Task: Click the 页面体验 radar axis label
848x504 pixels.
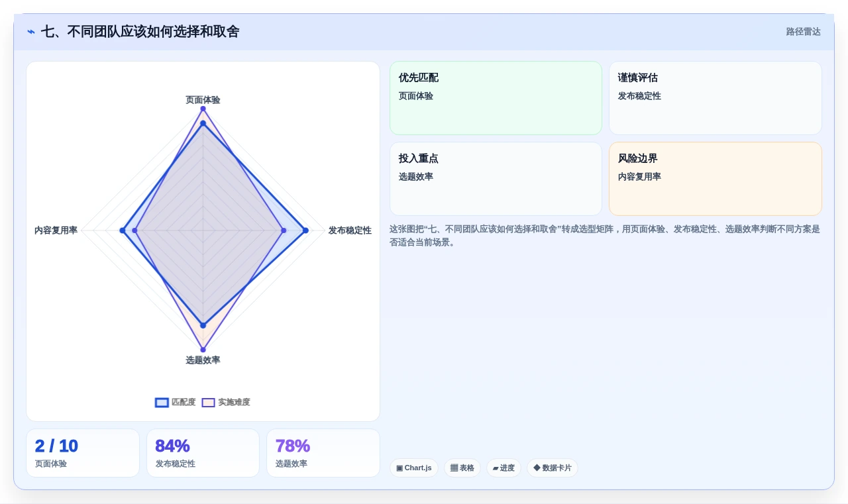Action: coord(203,100)
